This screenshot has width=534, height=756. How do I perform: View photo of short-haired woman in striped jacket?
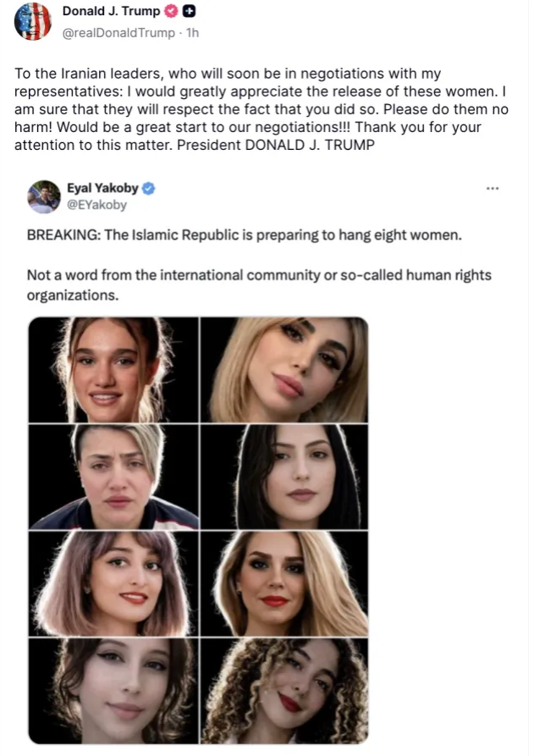(x=113, y=477)
